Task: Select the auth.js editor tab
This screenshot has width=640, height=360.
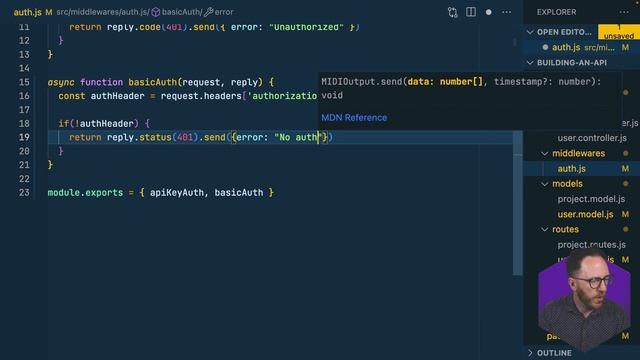Action: click(x=27, y=12)
